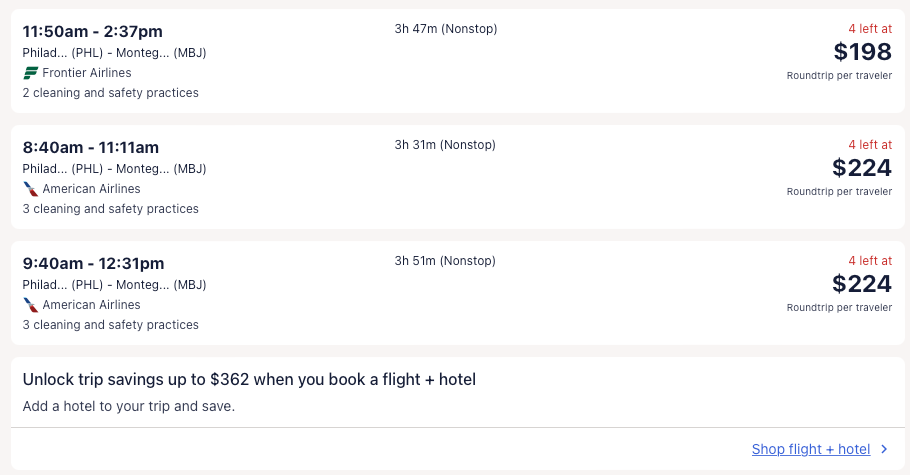
Task: Click the 3h 47m (Nonstop) duration
Action: [x=446, y=29]
